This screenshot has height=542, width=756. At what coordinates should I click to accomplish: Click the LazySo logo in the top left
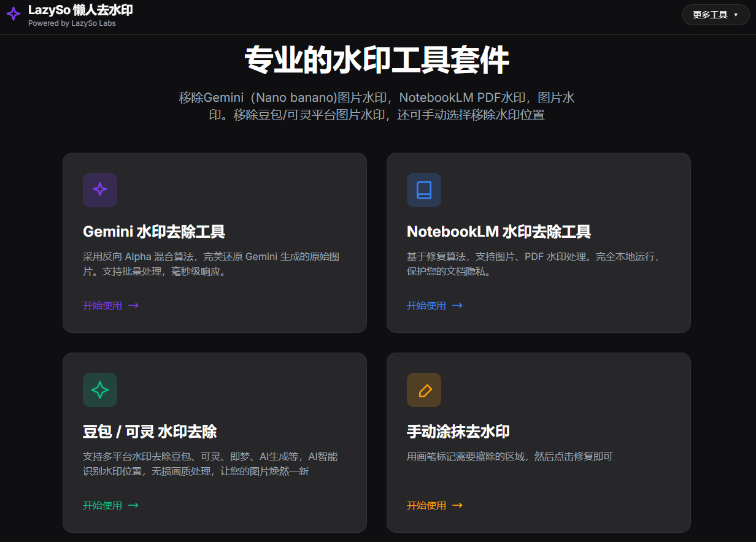point(13,13)
